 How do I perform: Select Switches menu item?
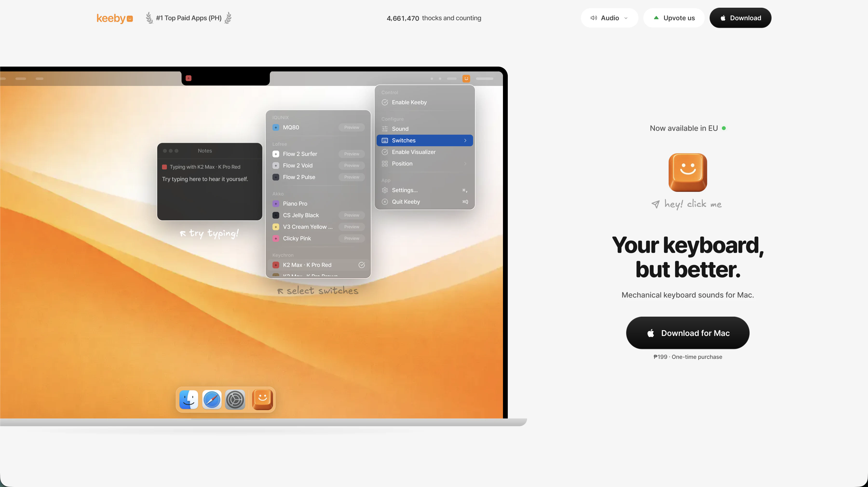pos(425,140)
